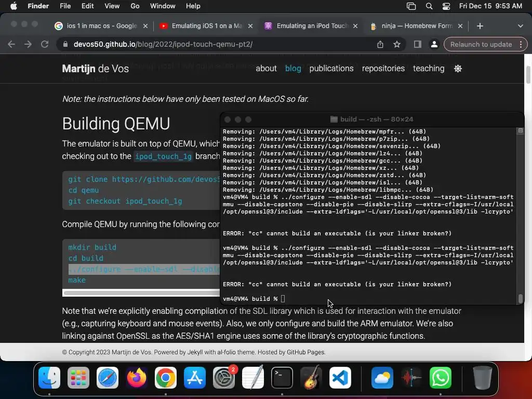Open the repositories link

tap(383, 69)
